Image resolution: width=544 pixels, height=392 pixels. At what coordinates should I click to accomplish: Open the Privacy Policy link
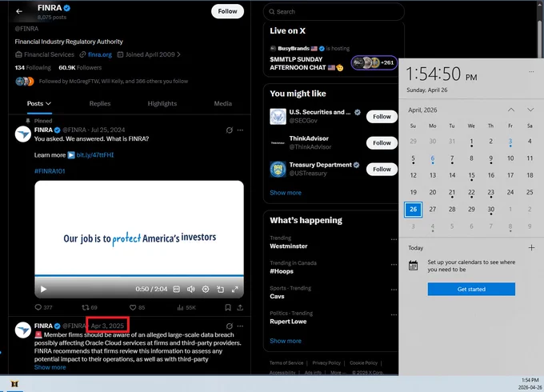click(326, 363)
